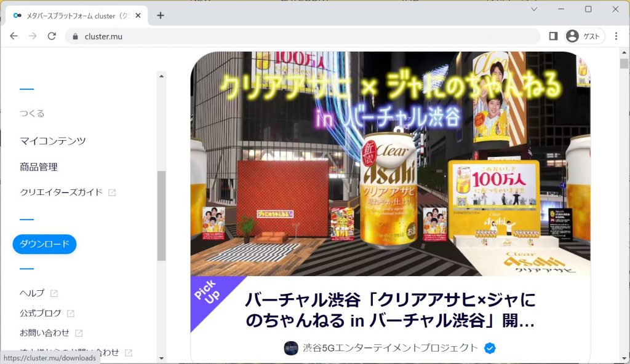Open 渋谷5Gエンターテイメントプロジェクト organizer name
Screen dimensions: 630x364
(x=390, y=348)
